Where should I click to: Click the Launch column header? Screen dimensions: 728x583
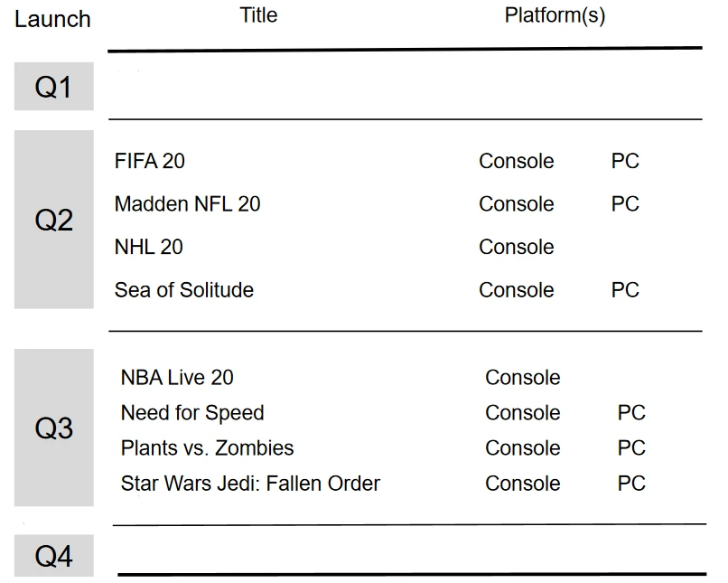pos(52,19)
